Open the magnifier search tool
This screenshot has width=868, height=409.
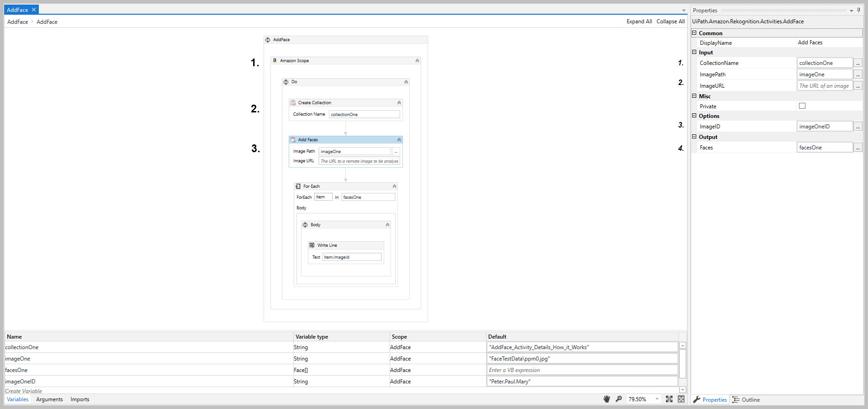[x=619, y=399]
